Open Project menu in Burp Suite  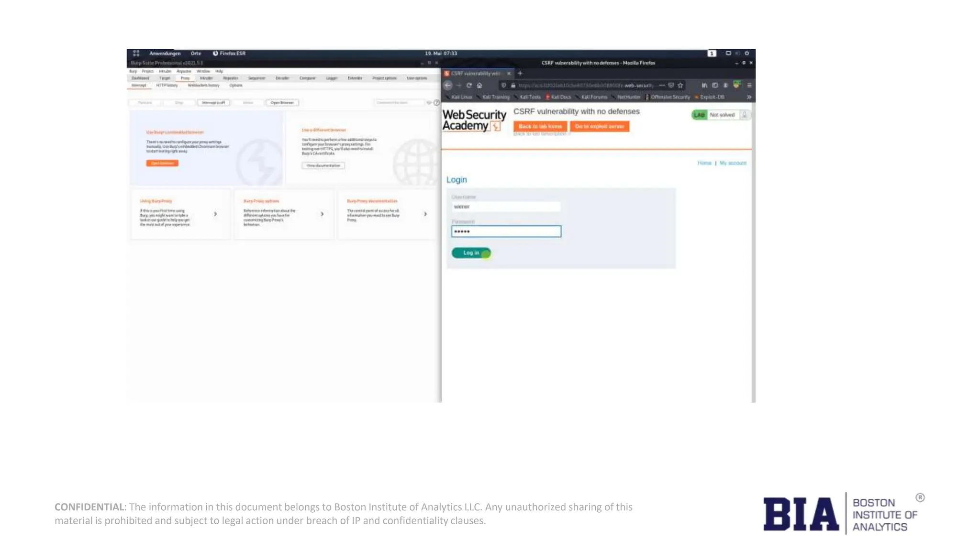(x=147, y=71)
